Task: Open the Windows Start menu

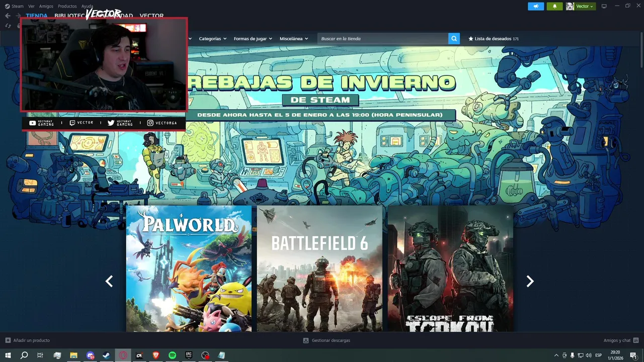Action: (8, 355)
